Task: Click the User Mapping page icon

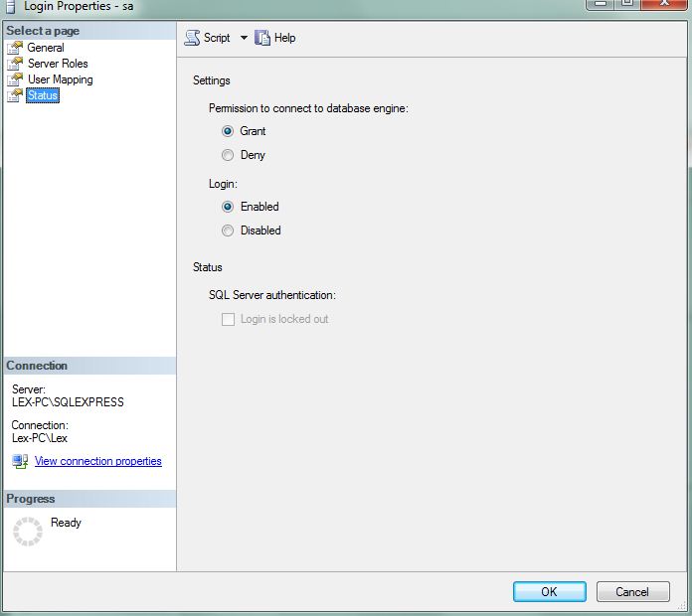Action: click(x=15, y=79)
